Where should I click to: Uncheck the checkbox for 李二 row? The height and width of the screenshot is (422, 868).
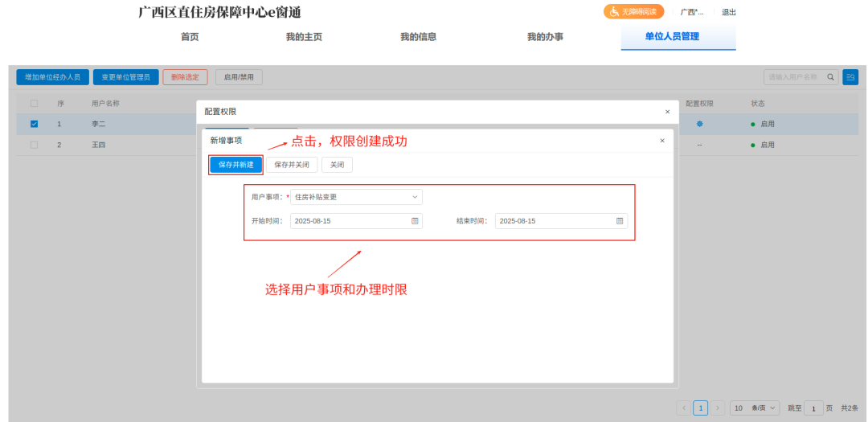point(34,124)
